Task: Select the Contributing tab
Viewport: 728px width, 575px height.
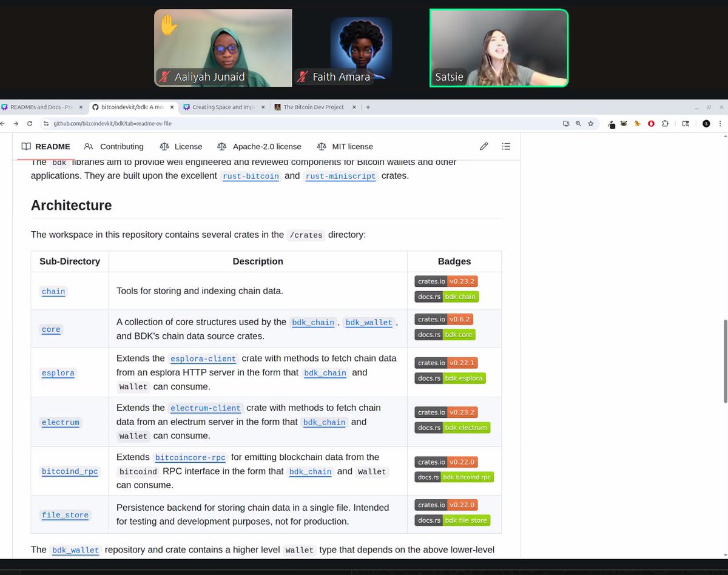Action: click(x=114, y=146)
